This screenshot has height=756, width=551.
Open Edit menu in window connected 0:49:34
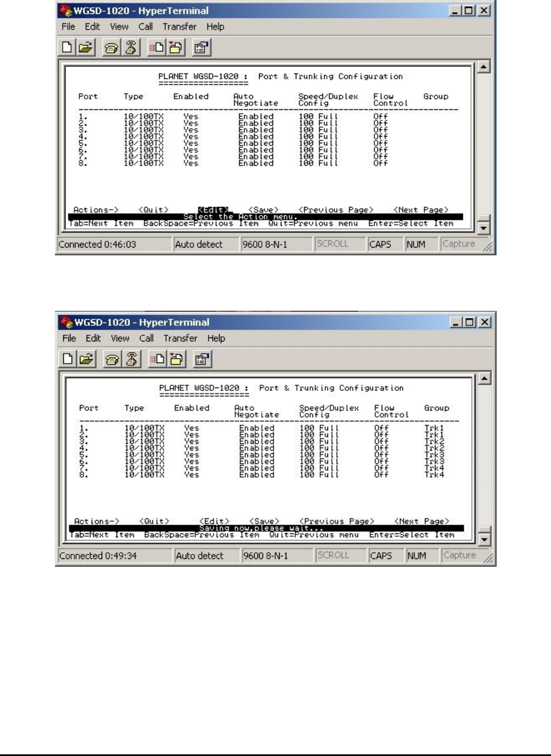pyautogui.click(x=93, y=338)
